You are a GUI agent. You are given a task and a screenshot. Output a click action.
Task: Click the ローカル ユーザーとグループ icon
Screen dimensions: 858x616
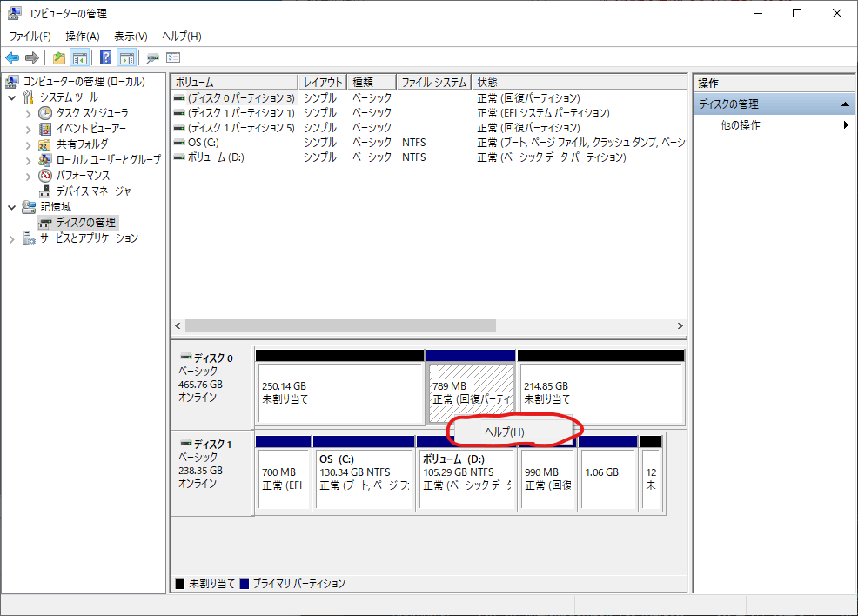(45, 160)
